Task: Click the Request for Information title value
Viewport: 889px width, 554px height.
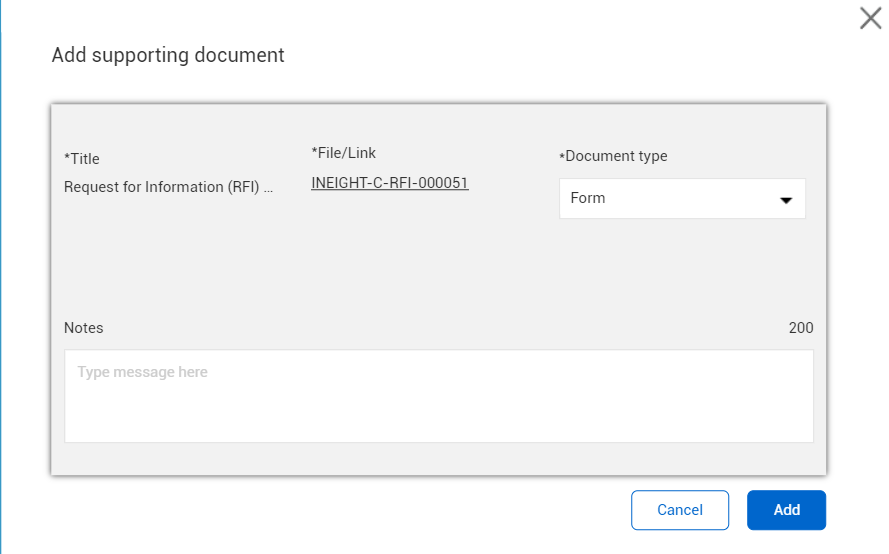Action: (162, 187)
